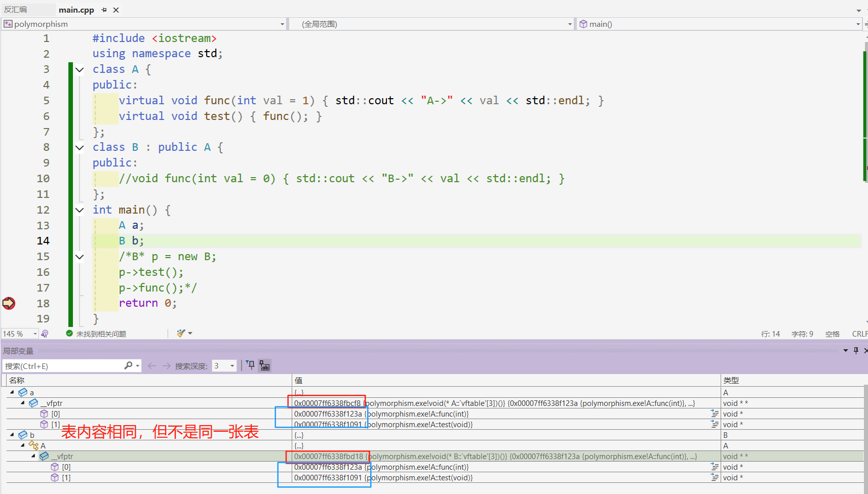Open the 局部变量 window position dropdown arrow
Screen dimensions: 868x494
tap(845, 350)
